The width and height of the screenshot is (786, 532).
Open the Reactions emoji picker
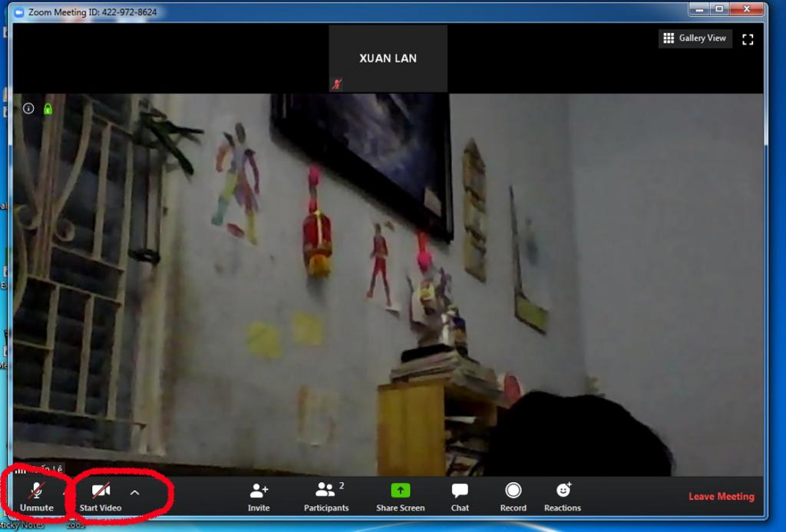pos(563,496)
